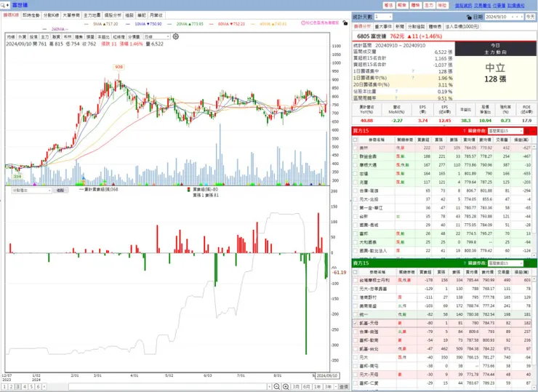Click pink circle marker legend toggle

point(303,23)
